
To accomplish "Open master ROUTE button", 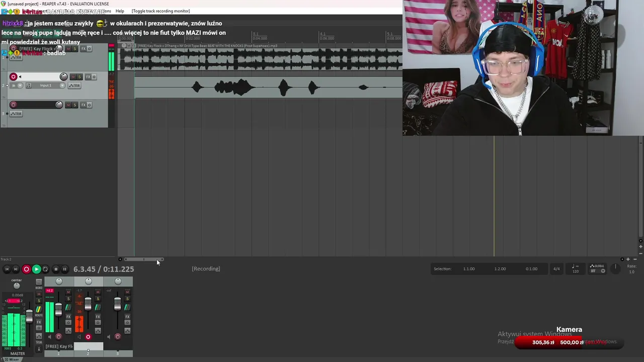I will pyautogui.click(x=39, y=309).
